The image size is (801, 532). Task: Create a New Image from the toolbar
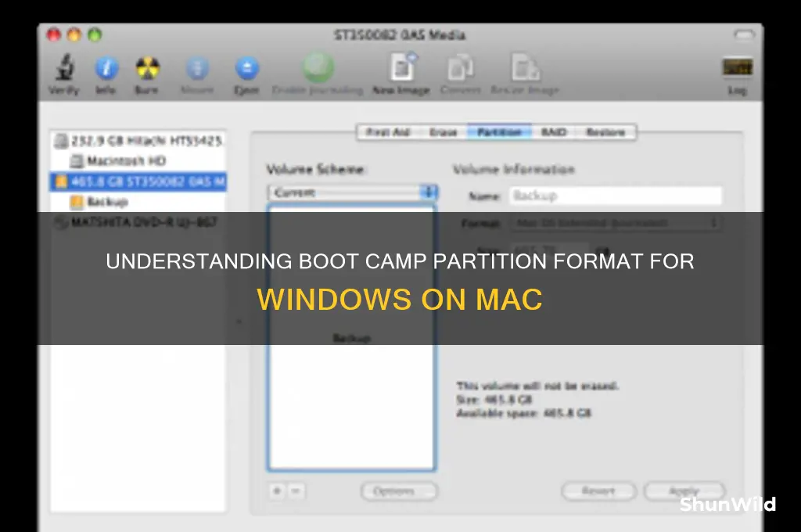click(x=401, y=67)
